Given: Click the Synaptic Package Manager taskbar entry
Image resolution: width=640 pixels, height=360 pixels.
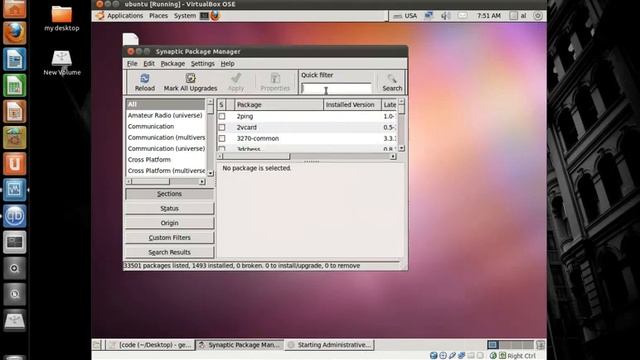Looking at the screenshot, I should coord(240,345).
